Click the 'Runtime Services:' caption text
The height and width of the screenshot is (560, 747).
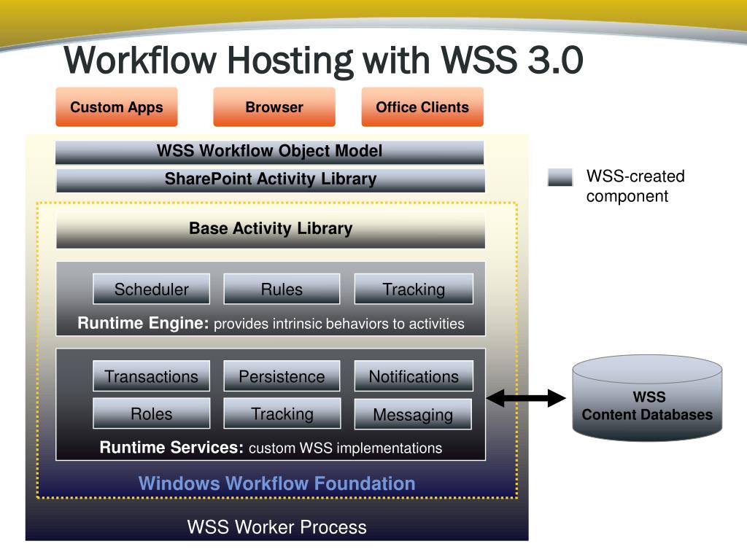tap(171, 448)
